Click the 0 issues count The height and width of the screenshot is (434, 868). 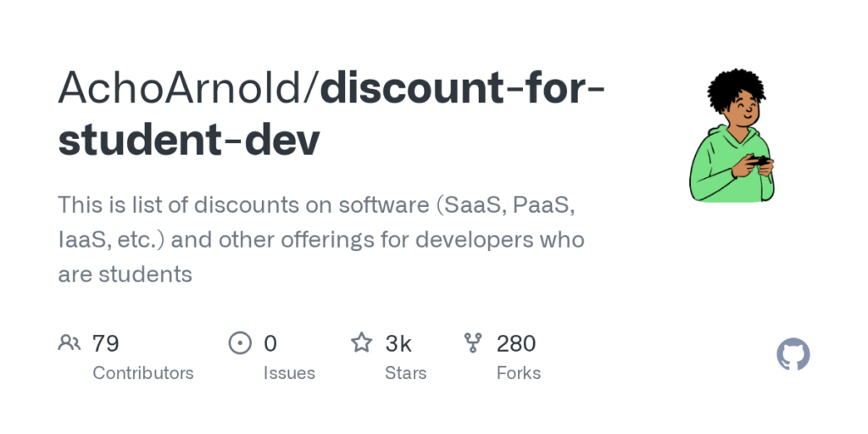coord(270,343)
